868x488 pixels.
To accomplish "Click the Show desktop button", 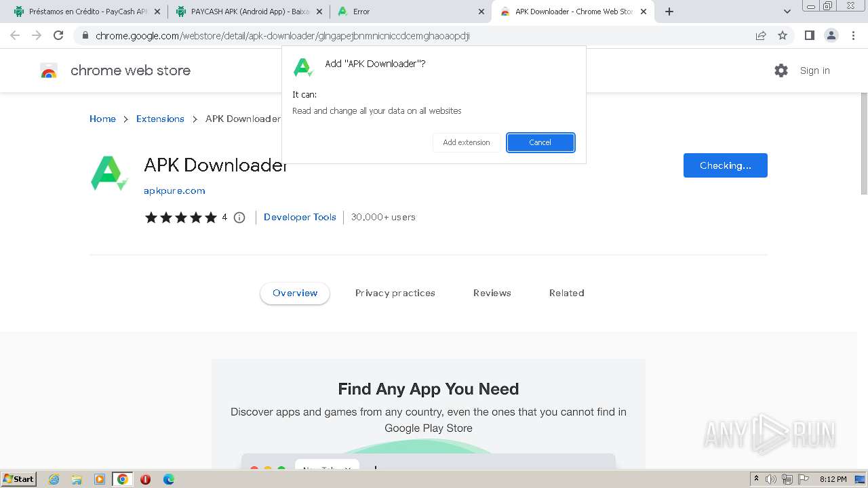I will (860, 479).
